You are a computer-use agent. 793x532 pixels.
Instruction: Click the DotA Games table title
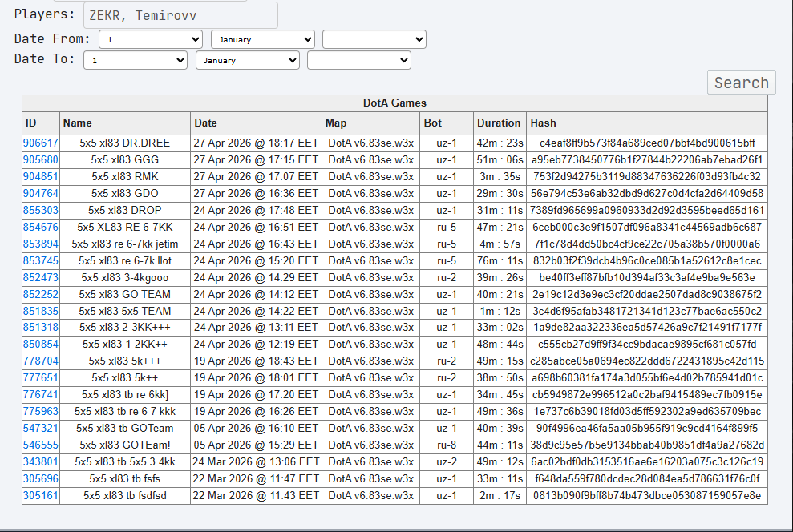click(x=394, y=103)
